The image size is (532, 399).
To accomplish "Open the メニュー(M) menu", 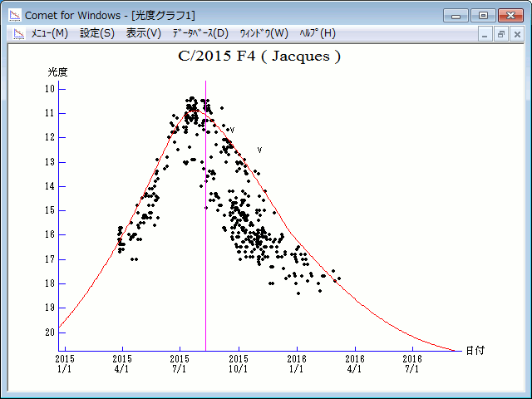I will point(50,33).
